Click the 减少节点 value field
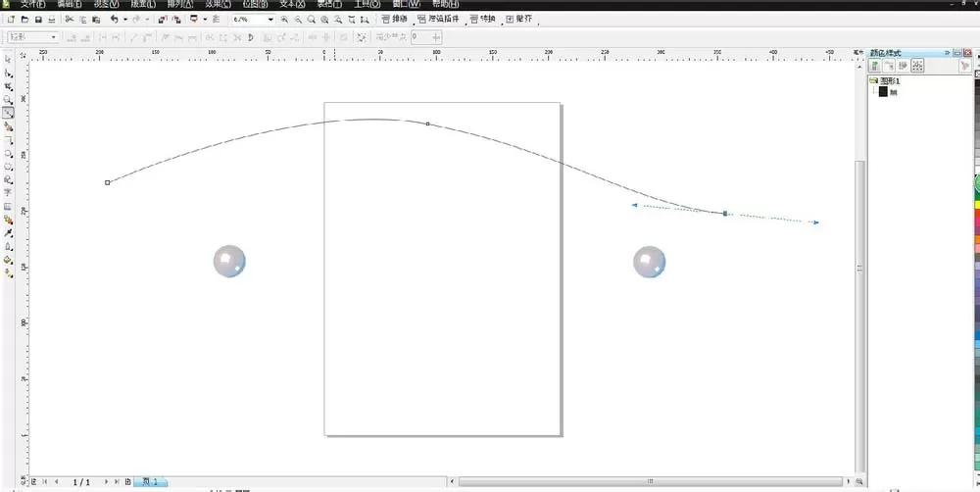 [426, 37]
